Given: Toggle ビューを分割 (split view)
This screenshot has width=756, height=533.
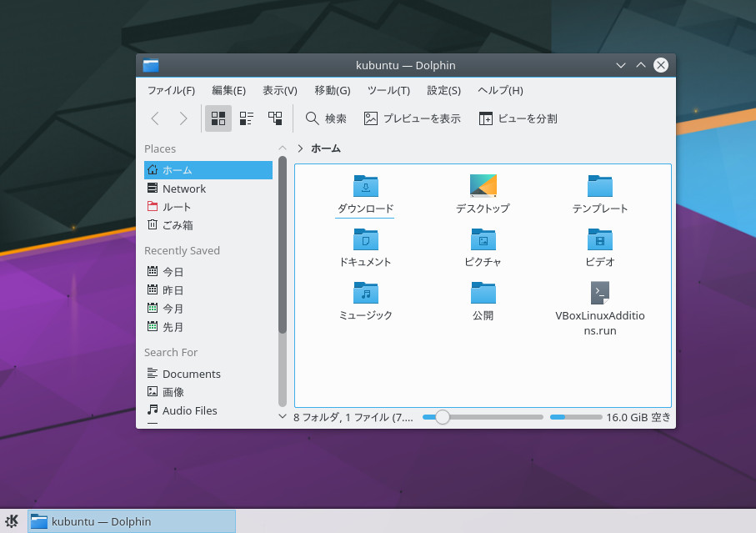Looking at the screenshot, I should pyautogui.click(x=518, y=118).
